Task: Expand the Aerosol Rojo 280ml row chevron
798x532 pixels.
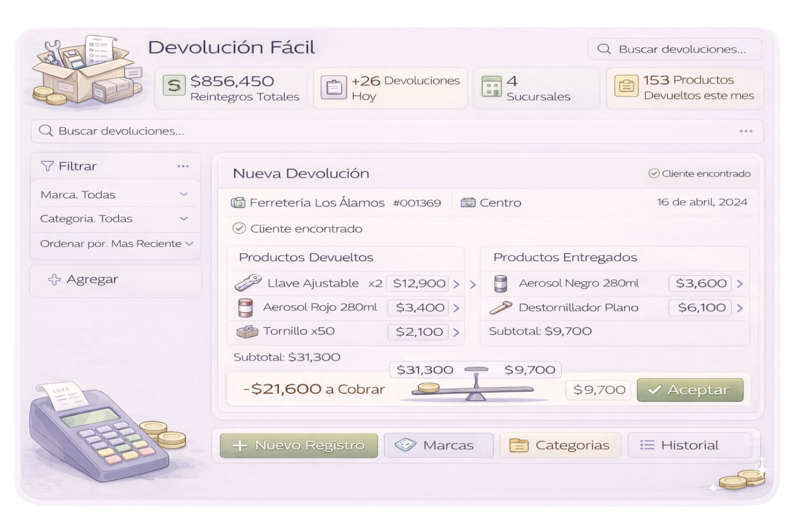Action: point(456,308)
